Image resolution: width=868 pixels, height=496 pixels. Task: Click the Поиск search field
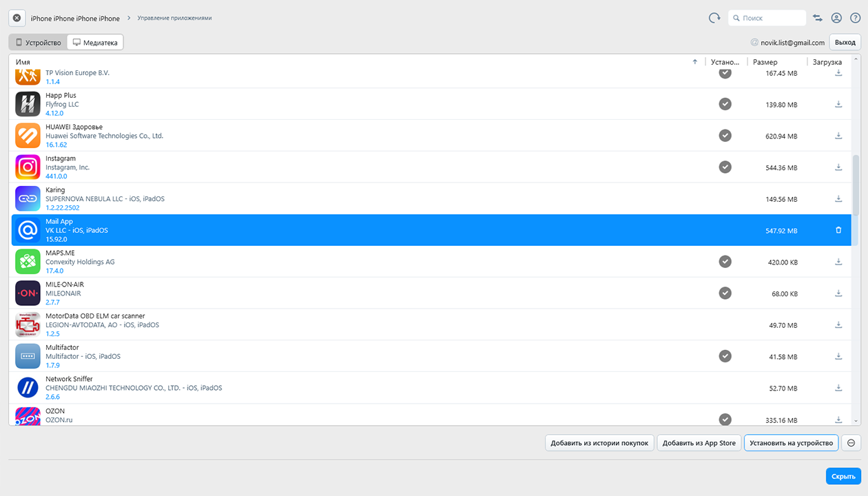click(767, 18)
